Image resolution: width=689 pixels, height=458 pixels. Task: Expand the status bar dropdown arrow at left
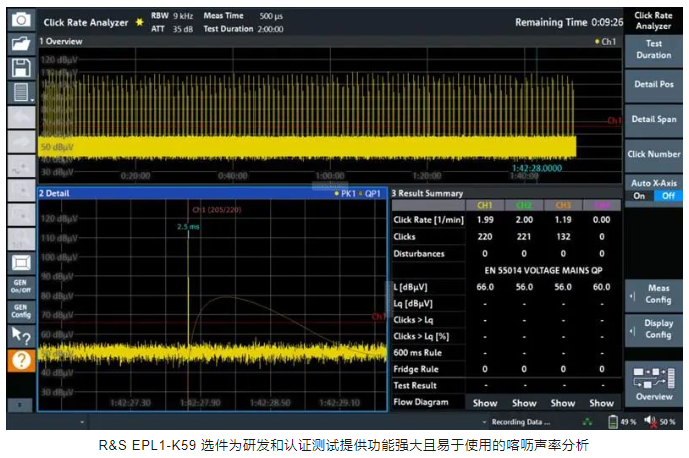pyautogui.click(x=82, y=422)
